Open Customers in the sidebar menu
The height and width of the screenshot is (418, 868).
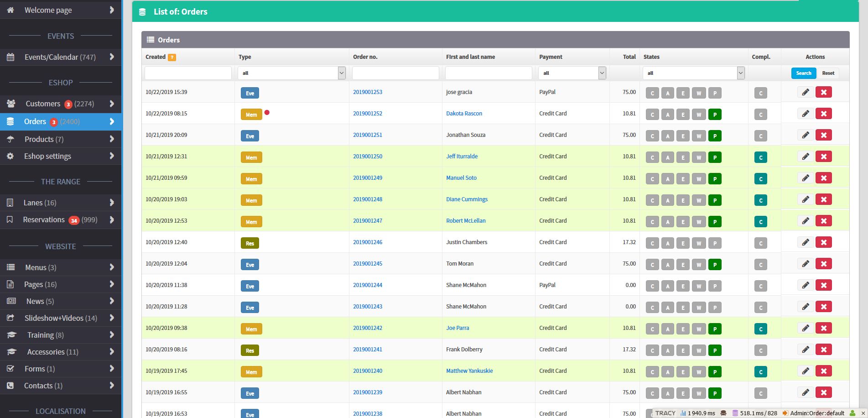coord(43,104)
